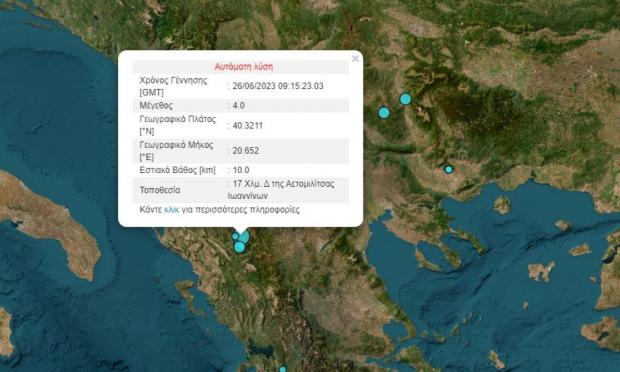Select the largest earthquake marker under the popup pointer
The width and height of the screenshot is (620, 372).
click(x=244, y=237)
